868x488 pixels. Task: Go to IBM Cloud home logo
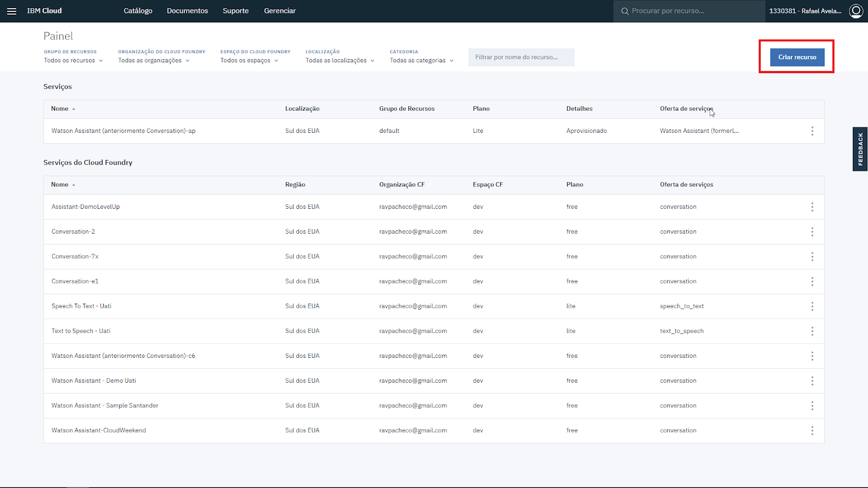point(44,11)
